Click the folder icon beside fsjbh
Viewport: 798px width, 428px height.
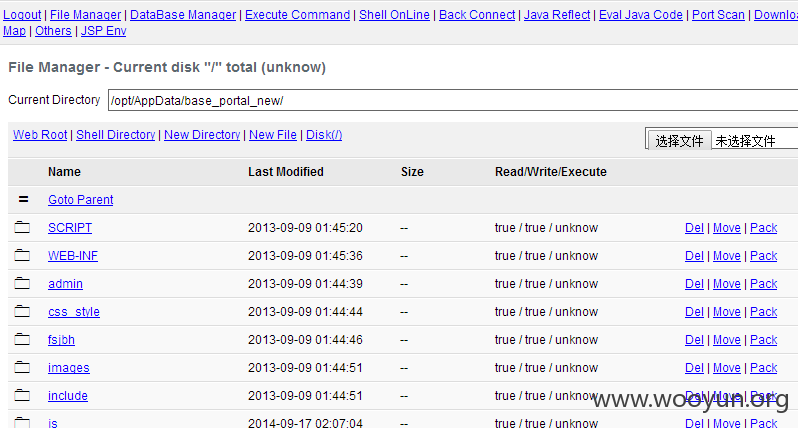[22, 339]
